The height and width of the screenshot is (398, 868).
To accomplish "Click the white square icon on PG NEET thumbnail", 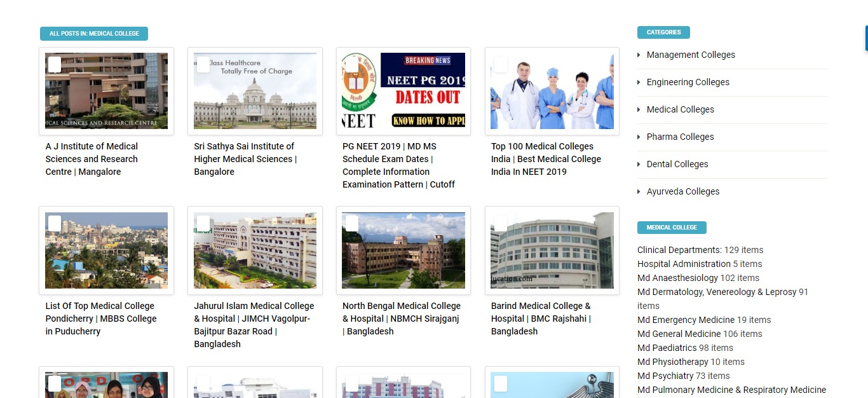I will [352, 64].
